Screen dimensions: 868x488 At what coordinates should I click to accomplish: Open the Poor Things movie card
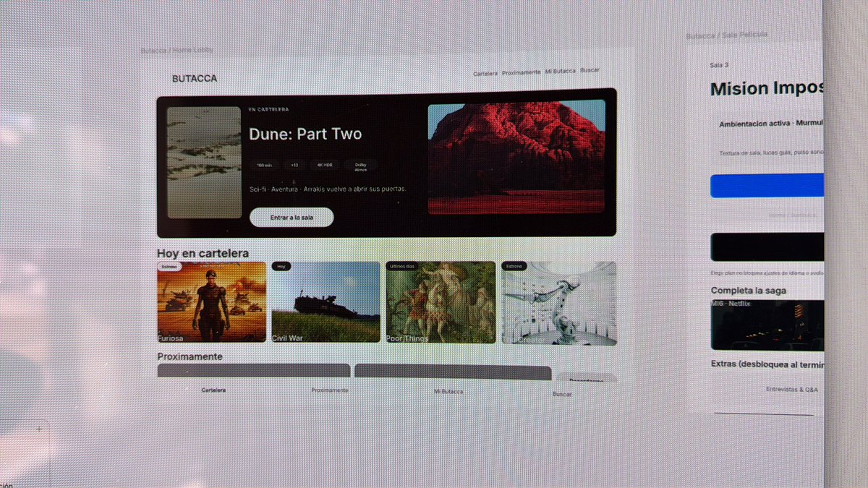pyautogui.click(x=441, y=302)
